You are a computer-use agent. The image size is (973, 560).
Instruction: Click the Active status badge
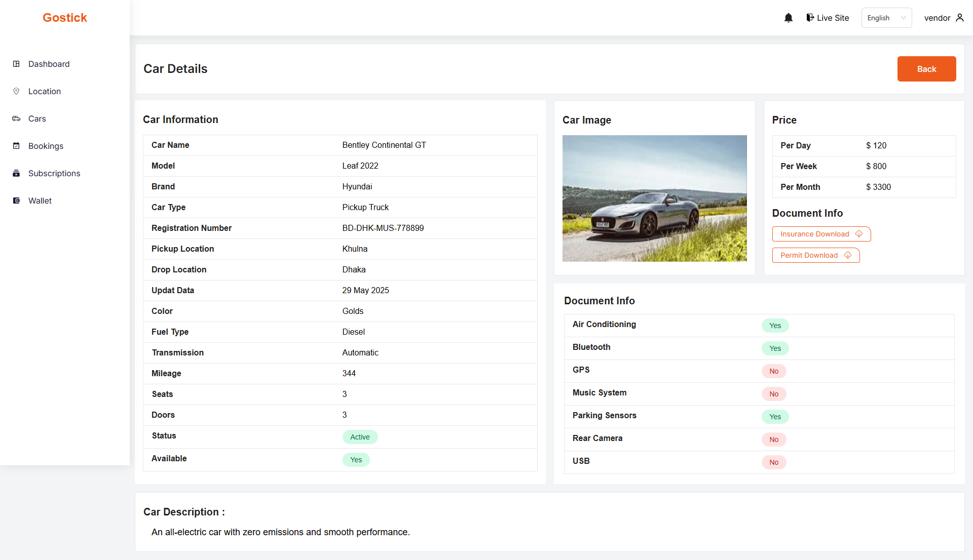(x=360, y=437)
